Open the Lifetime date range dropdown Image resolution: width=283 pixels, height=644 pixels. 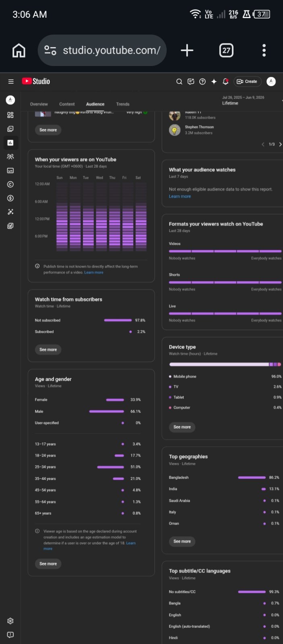252,100
